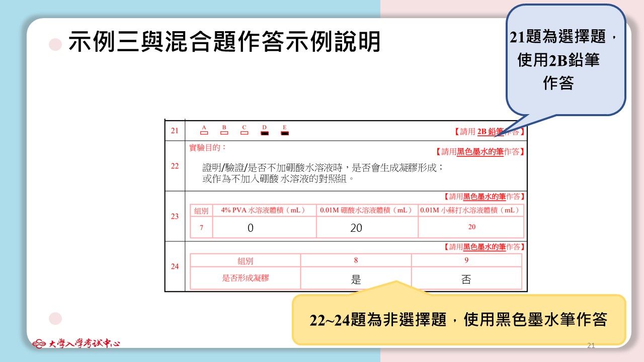Click the 是 answer under group 8

pos(356,280)
